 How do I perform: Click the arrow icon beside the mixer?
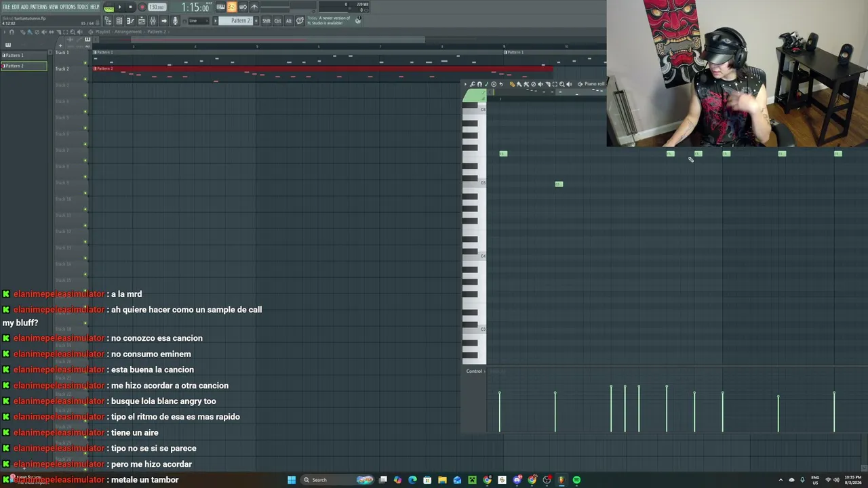pos(164,21)
